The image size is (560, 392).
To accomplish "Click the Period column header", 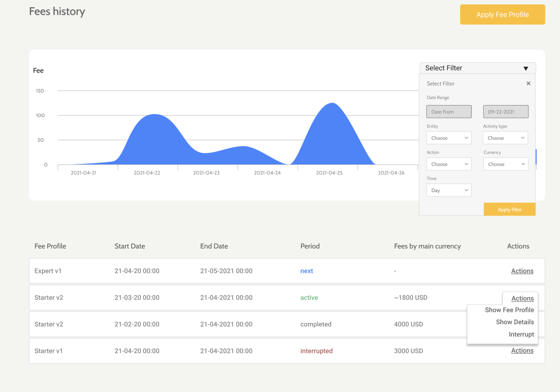I will (310, 246).
